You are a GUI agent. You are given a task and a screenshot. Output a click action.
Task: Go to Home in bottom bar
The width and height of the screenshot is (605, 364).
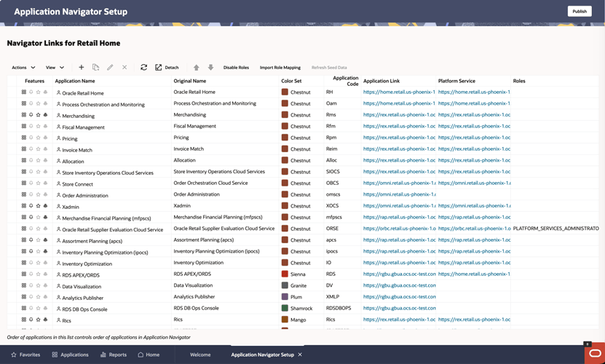tap(149, 355)
